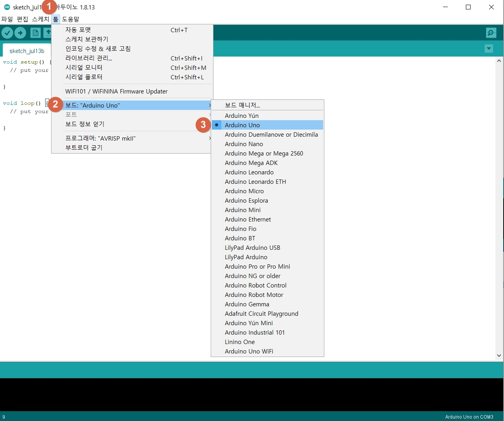Expand 프로그래머: "AVRISP mkII" submenu

[x=132, y=138]
